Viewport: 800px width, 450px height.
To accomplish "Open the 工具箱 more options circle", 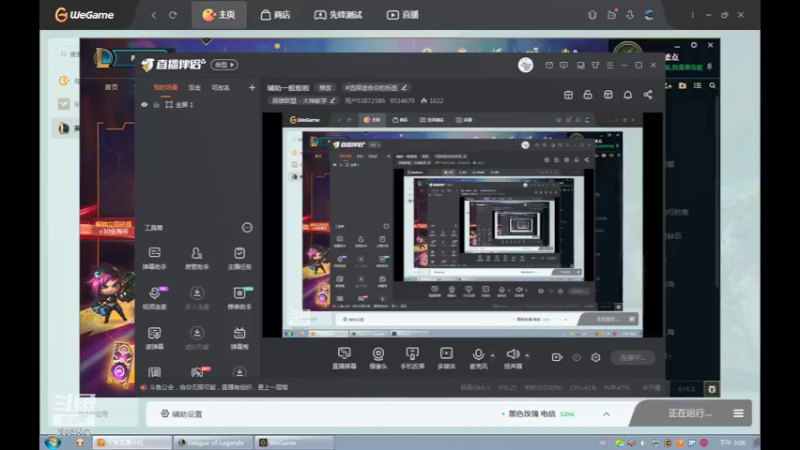I will [247, 228].
